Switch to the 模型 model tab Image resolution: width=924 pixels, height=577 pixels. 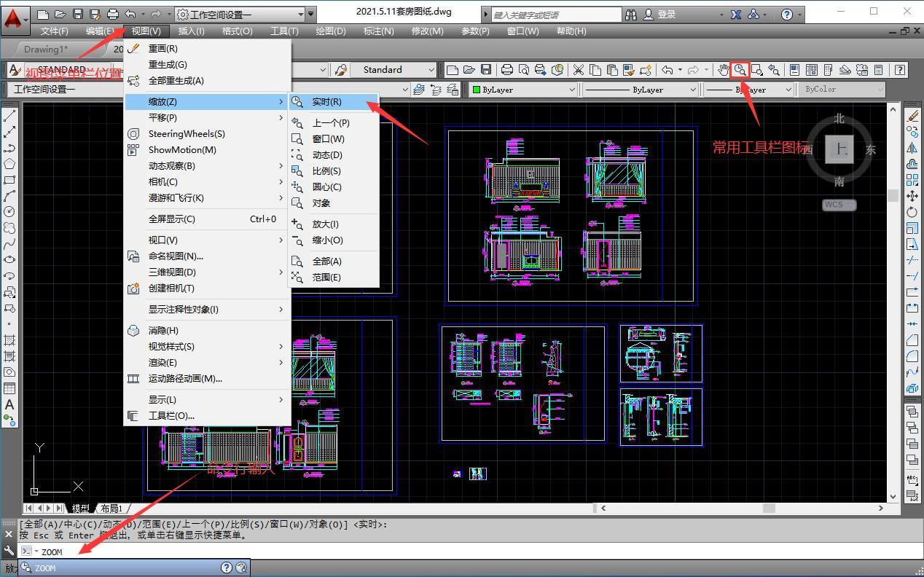coord(80,509)
